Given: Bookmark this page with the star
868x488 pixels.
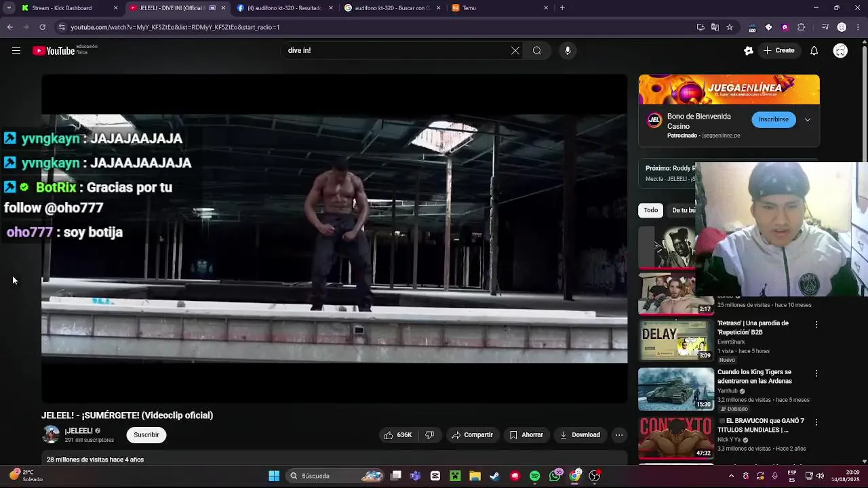Looking at the screenshot, I should coord(730,27).
